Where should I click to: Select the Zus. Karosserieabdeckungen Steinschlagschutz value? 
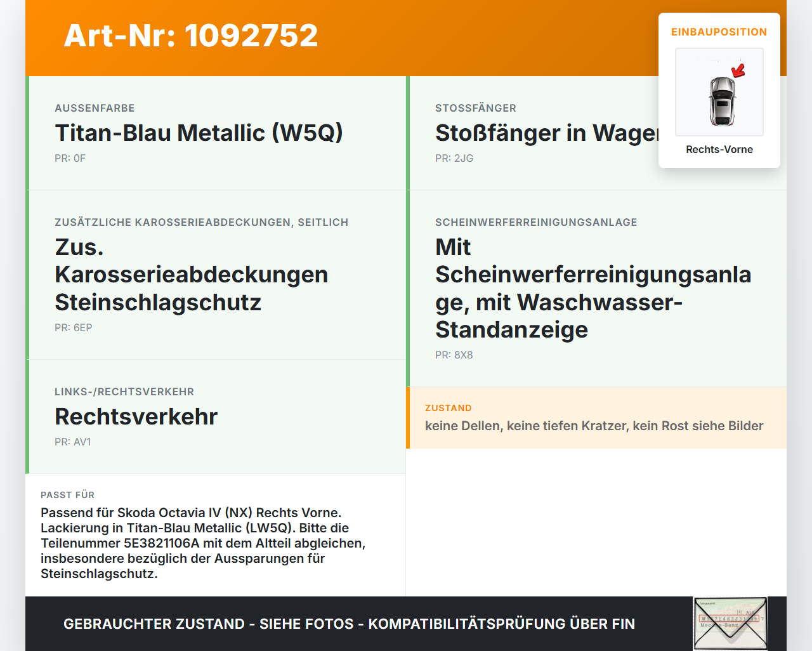click(x=192, y=274)
